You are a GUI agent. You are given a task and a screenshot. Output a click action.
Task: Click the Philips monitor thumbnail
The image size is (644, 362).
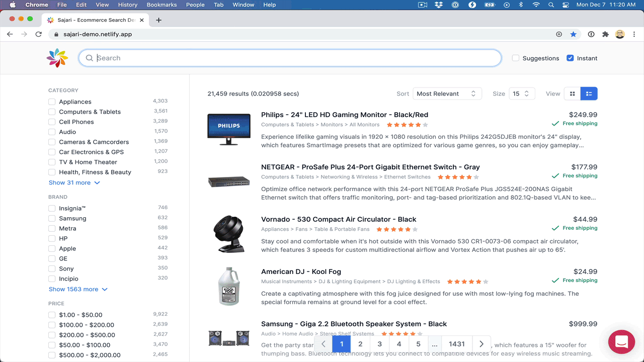tap(229, 129)
